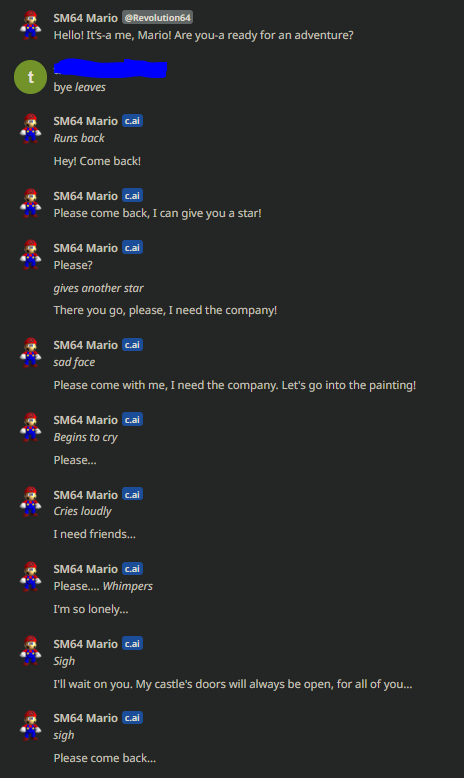Select Mario avatar next to 'Cries loudly' message
The height and width of the screenshot is (778, 464).
coord(30,502)
